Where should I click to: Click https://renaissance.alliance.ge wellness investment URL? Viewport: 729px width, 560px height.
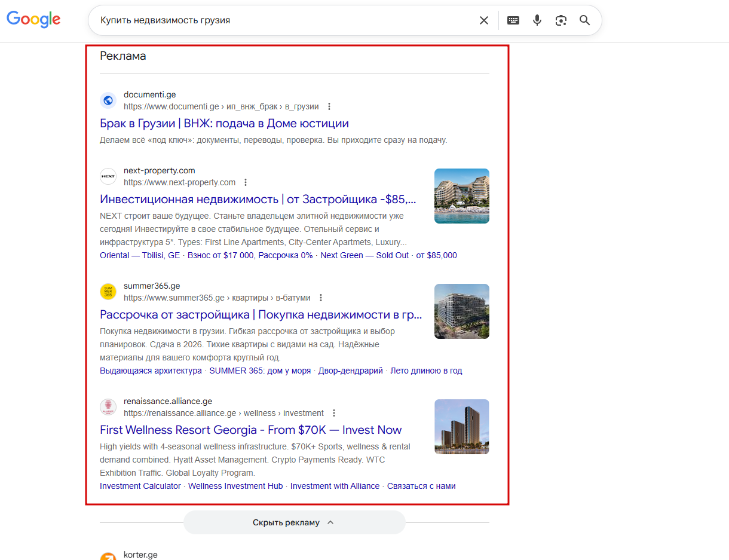tap(223, 413)
